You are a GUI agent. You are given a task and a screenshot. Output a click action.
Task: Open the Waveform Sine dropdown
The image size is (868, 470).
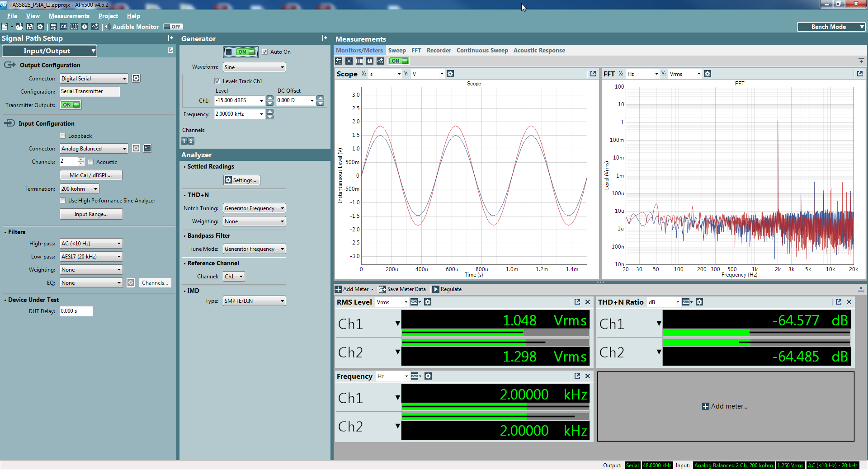click(255, 67)
